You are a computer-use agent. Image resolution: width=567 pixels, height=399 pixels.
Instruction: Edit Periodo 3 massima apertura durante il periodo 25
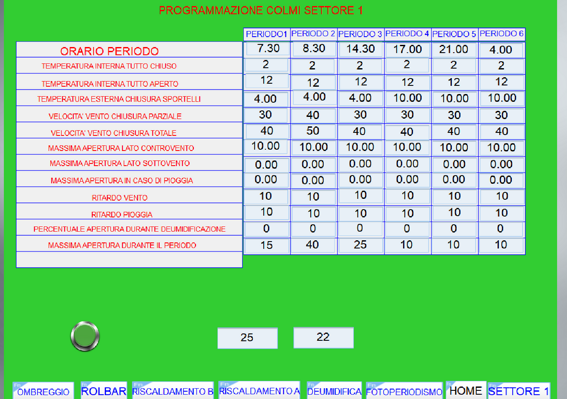coord(361,245)
